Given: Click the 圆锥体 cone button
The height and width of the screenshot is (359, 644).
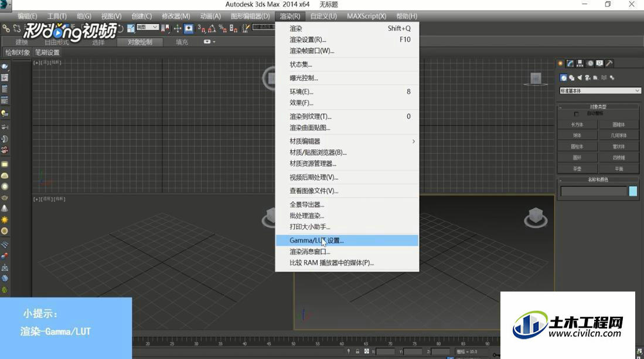Looking at the screenshot, I should click(619, 124).
